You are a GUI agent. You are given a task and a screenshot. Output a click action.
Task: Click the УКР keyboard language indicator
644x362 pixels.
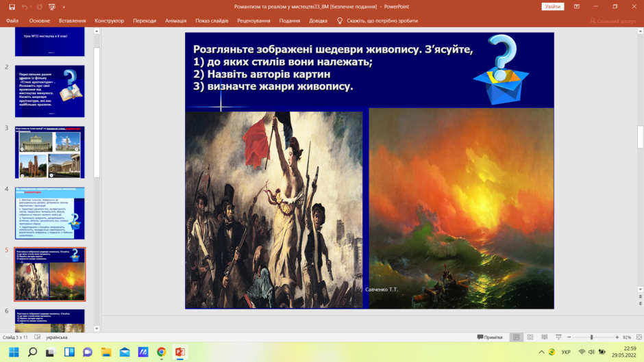click(x=566, y=352)
